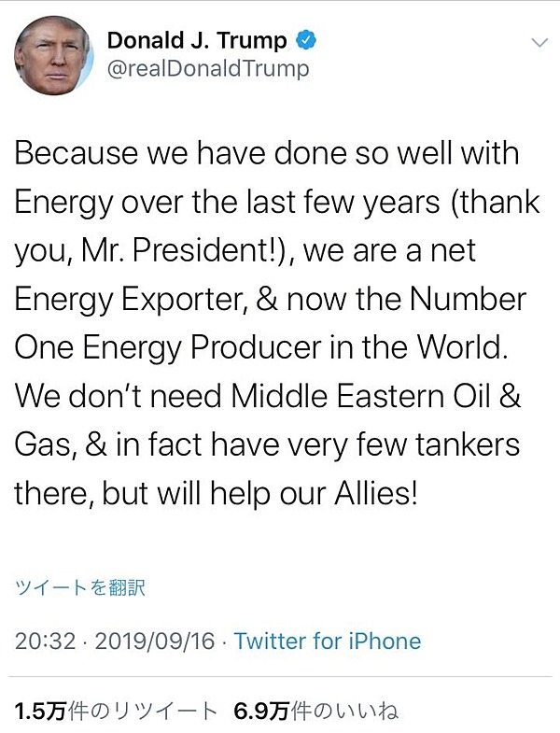Screen dimensions: 560x733
Task: Click the ツイートを翻訳 translate link
Action: [x=80, y=587]
